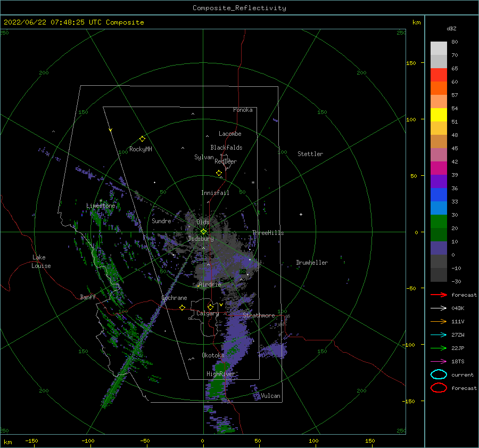Click the '2022/06/22 07:48:25 UTC Composite' timestamp
Image resolution: width=479 pixels, height=448 pixels.
pyautogui.click(x=73, y=22)
